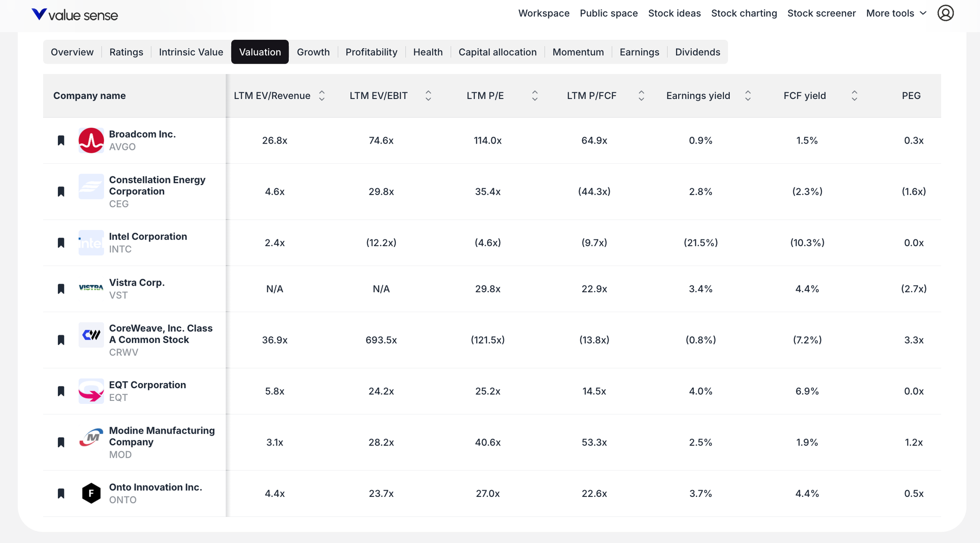Toggle the bookmark for Constellation Energy
Image resolution: width=980 pixels, height=543 pixels.
[x=61, y=192]
